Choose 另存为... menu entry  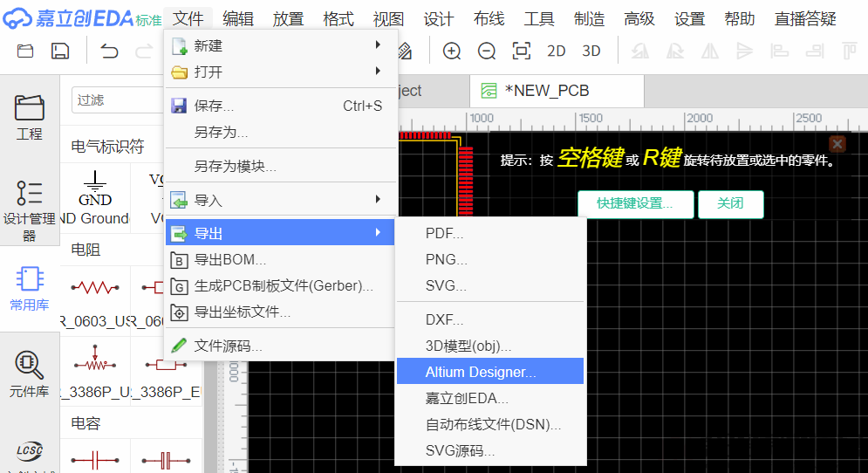coord(281,133)
